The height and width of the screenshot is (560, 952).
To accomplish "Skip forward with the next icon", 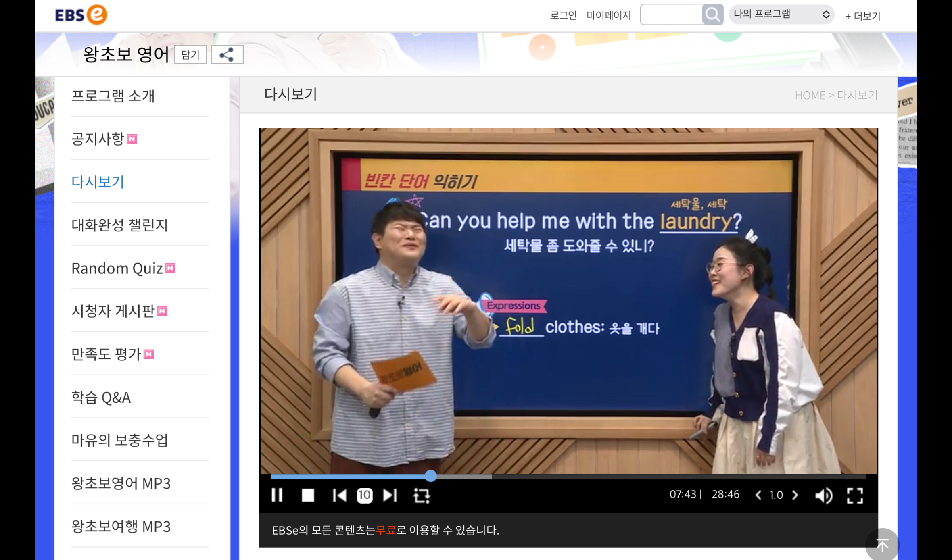I will click(390, 495).
